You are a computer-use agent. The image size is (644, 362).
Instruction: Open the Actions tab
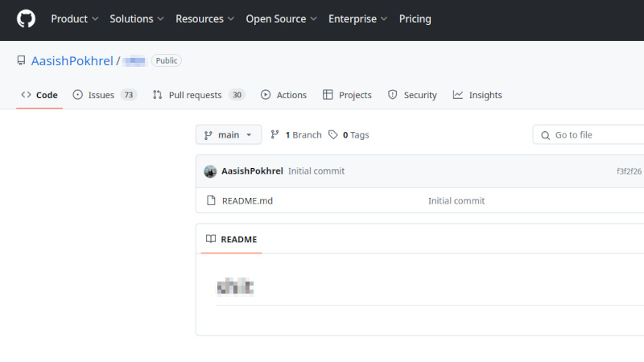click(283, 95)
